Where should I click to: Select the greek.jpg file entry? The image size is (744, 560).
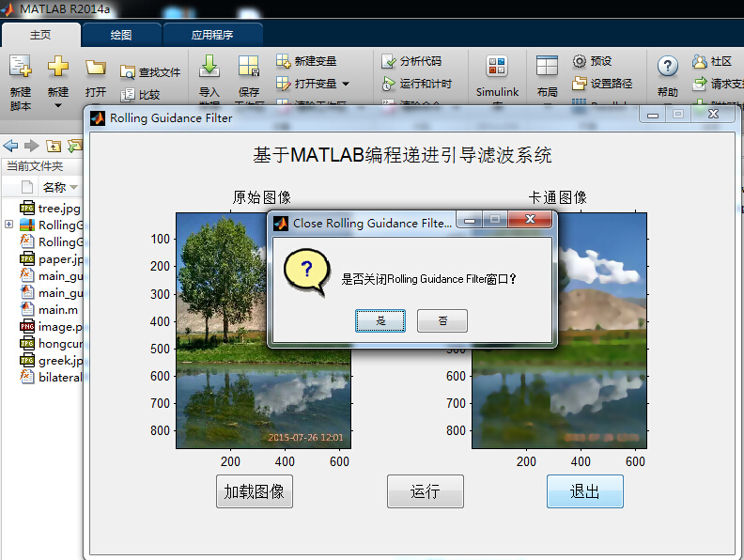point(51,361)
